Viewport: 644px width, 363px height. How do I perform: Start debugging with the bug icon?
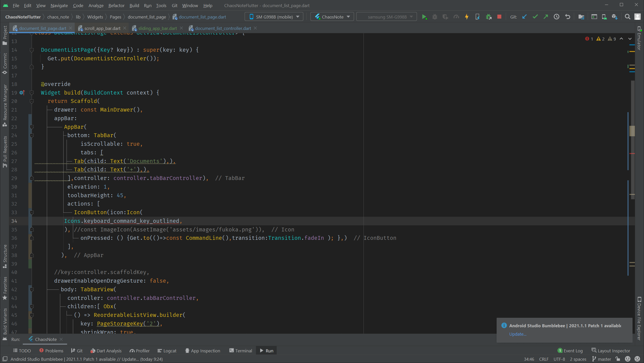click(x=435, y=16)
